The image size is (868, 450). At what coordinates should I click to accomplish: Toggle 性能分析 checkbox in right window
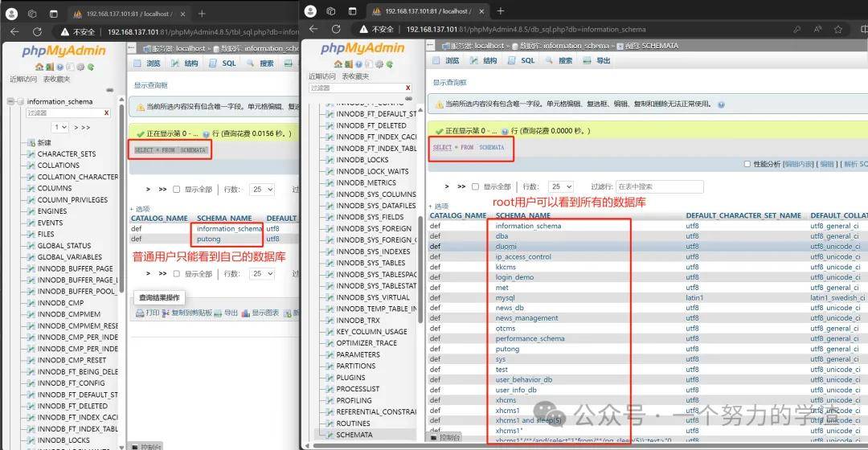[747, 164]
